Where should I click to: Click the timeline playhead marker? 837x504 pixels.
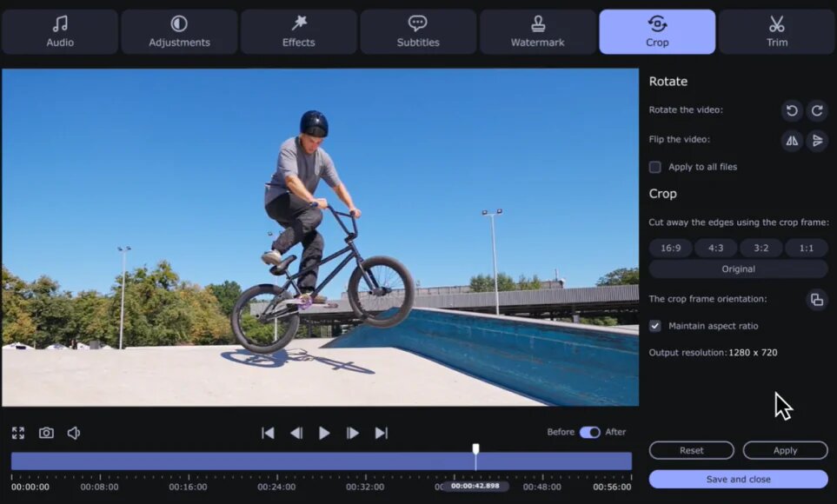[x=475, y=449]
